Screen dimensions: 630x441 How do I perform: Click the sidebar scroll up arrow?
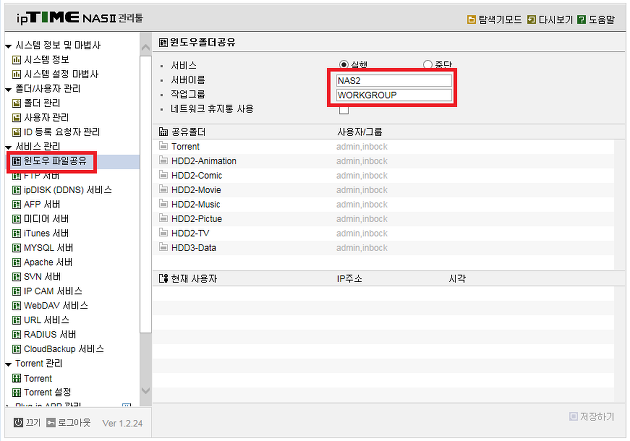tap(145, 47)
